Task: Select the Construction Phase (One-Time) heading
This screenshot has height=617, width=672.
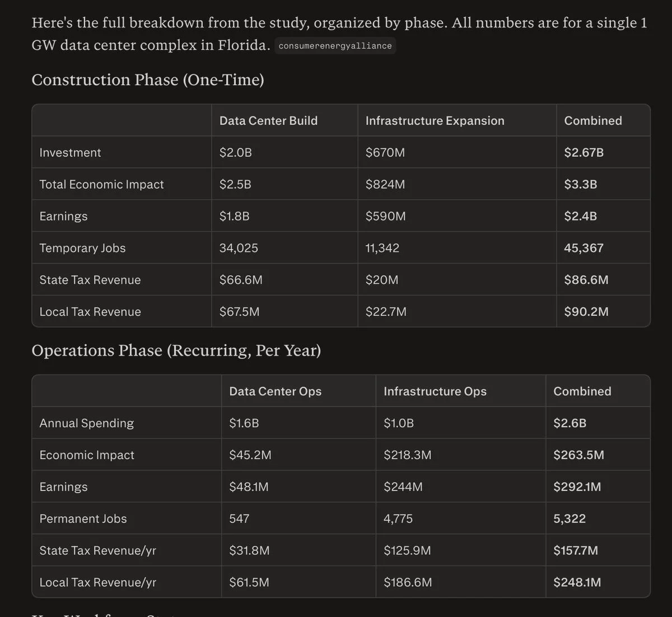Action: click(148, 80)
